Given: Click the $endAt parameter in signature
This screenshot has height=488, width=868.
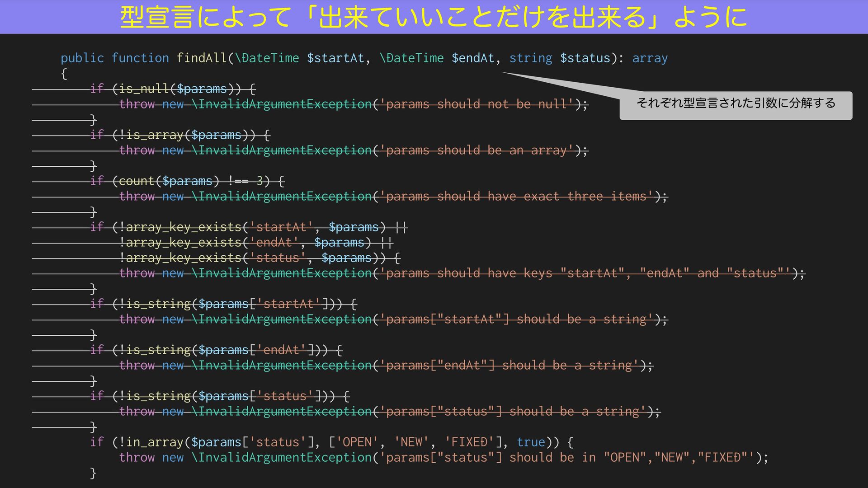Looking at the screenshot, I should [x=472, y=58].
